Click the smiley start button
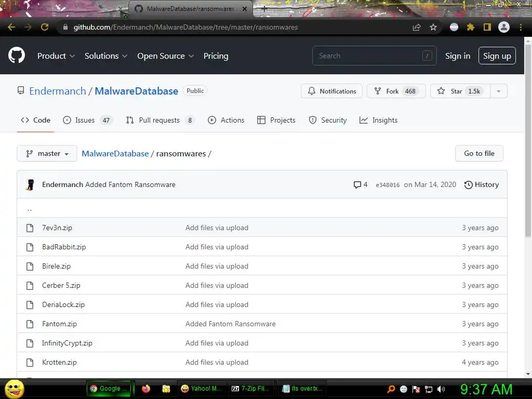The width and height of the screenshot is (532, 399). [x=14, y=389]
